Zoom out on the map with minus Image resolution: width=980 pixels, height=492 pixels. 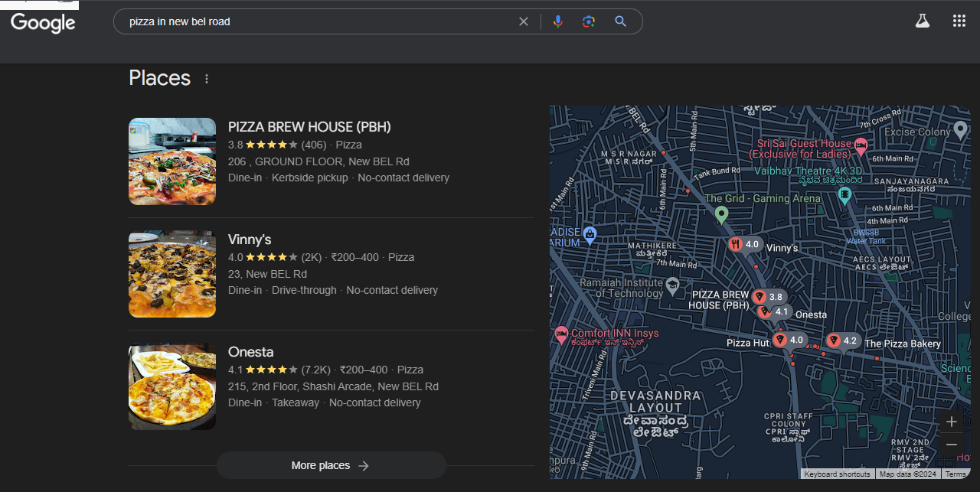[x=952, y=445]
